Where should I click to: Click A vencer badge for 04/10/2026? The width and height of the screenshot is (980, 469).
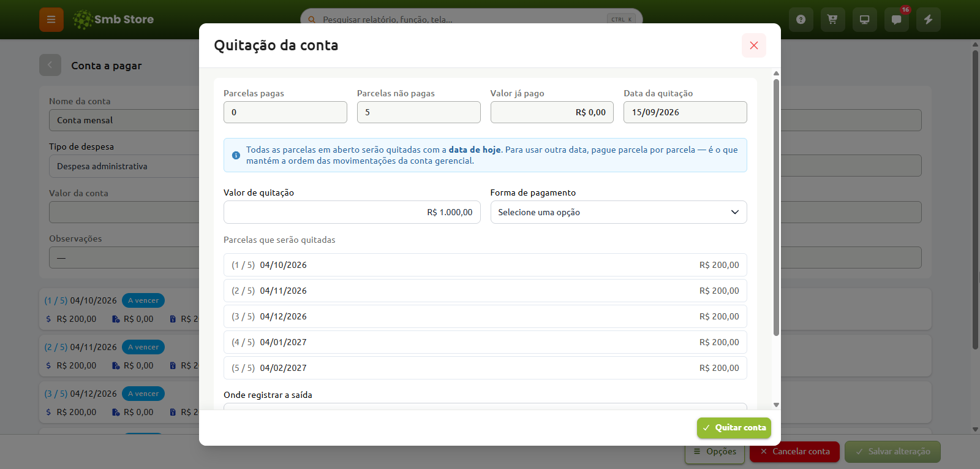[143, 300]
